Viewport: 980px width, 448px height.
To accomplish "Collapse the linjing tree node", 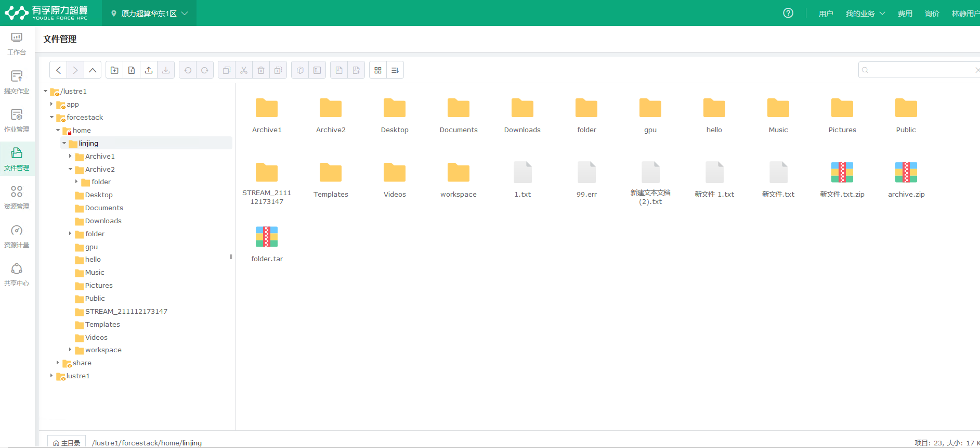I will pyautogui.click(x=64, y=143).
